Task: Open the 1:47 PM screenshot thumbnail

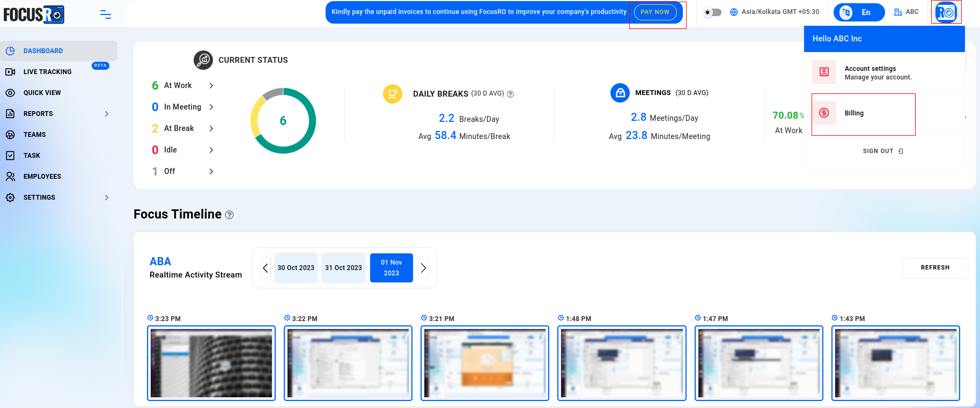Action: click(759, 363)
